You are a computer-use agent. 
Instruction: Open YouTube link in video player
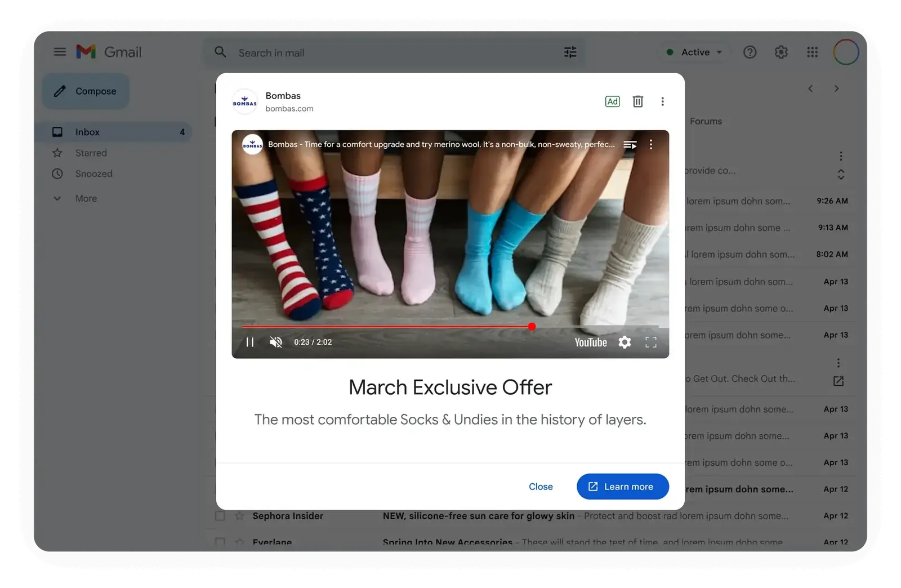[591, 342]
